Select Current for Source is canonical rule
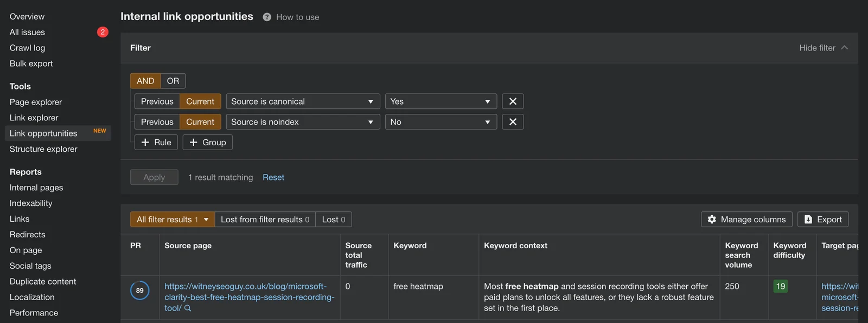Viewport: 868px width, 323px height. pos(200,101)
